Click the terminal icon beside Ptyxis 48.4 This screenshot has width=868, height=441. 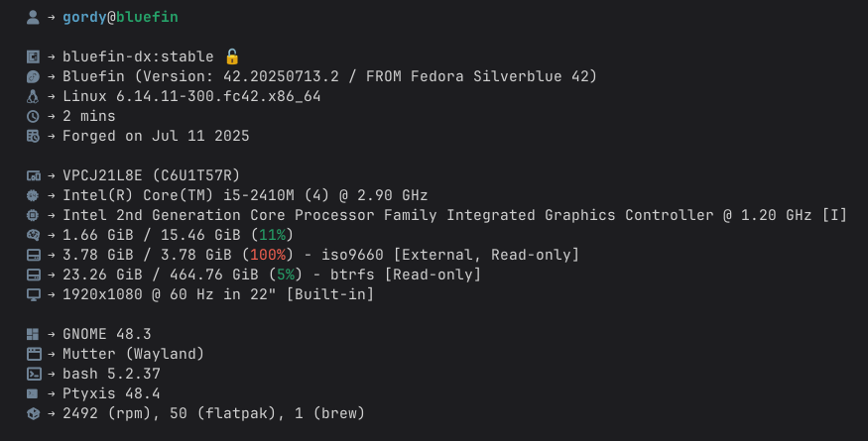pos(33,393)
